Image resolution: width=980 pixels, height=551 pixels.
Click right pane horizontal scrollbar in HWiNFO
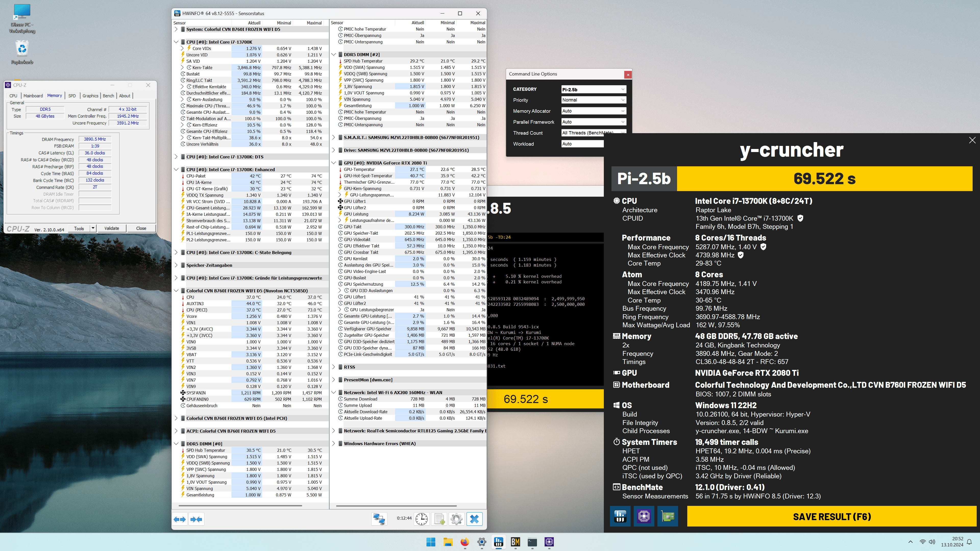[x=396, y=506]
